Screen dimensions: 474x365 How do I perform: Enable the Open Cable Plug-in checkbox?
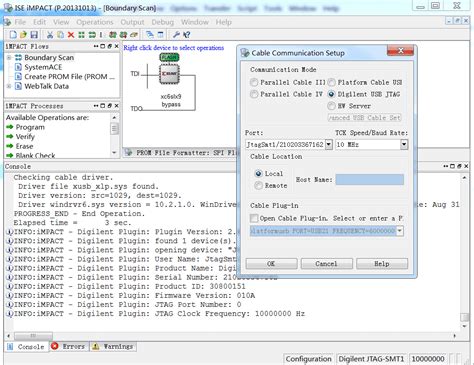click(x=254, y=218)
